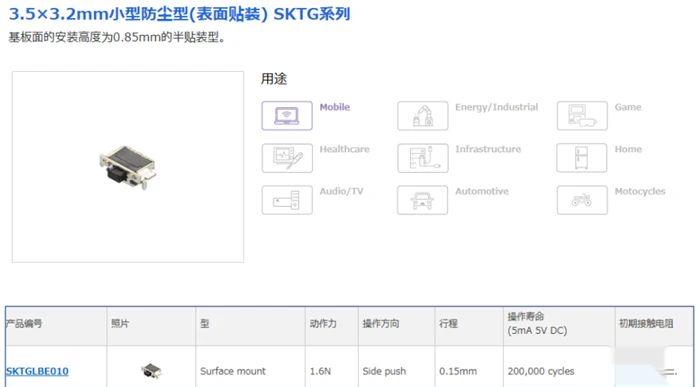Open the Healthcare monitor icon

coord(287,158)
